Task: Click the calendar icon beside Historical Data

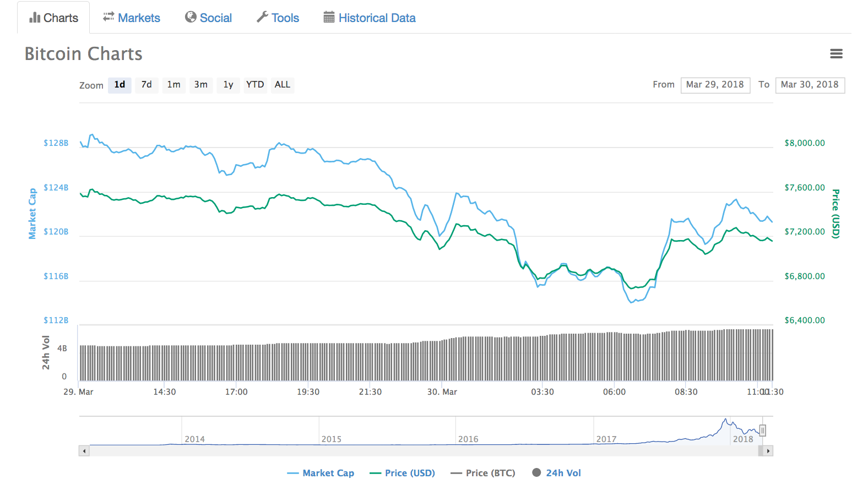Action: [329, 17]
